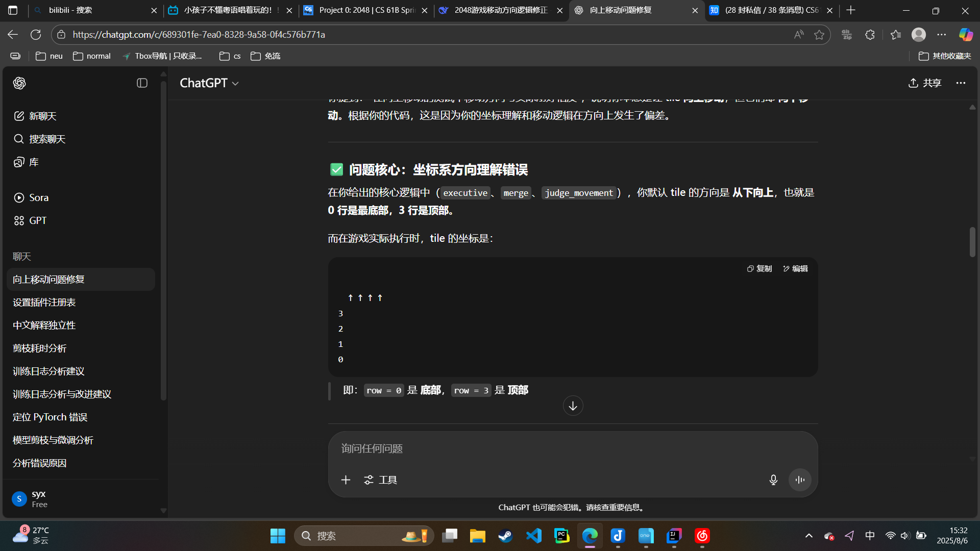Copy the code block contents
This screenshot has height=551, width=980.
click(759, 268)
